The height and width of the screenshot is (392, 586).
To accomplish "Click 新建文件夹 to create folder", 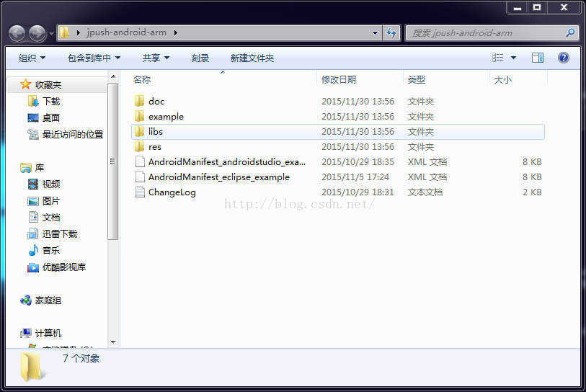I will click(252, 58).
